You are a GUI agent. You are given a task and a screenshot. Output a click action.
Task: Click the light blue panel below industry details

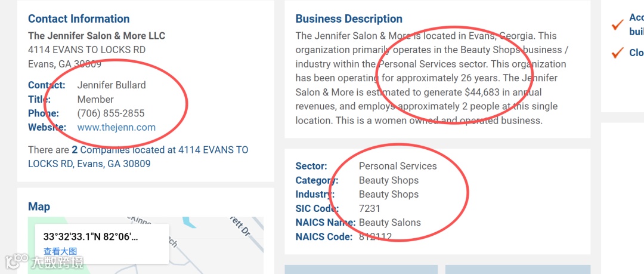coord(361,269)
